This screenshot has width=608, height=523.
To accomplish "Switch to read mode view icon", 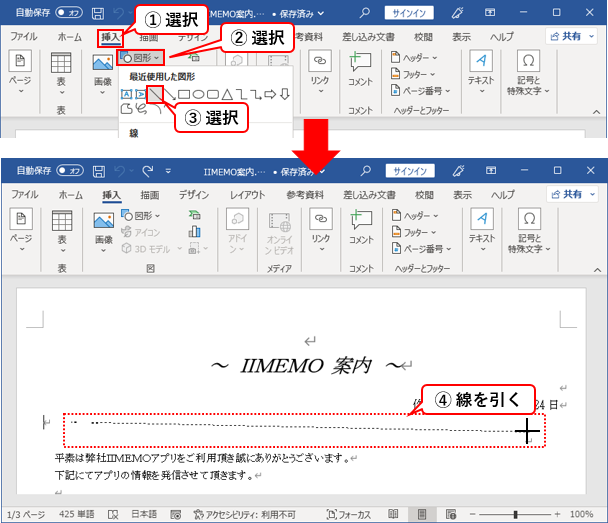I will [393, 514].
